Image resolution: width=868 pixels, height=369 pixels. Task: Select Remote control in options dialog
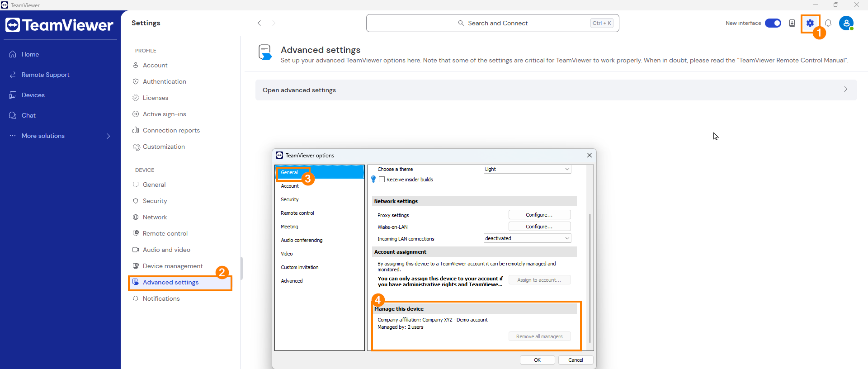coord(320,213)
